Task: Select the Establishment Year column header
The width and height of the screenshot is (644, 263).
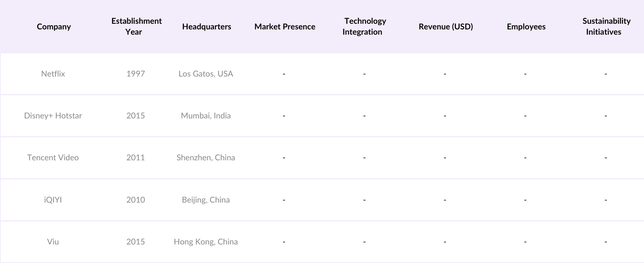Action: click(136, 27)
